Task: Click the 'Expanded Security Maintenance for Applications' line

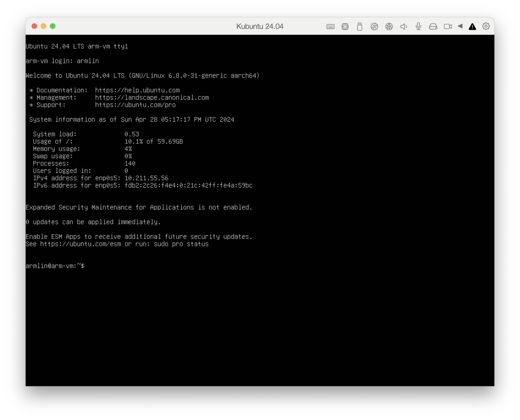Action: [139, 207]
